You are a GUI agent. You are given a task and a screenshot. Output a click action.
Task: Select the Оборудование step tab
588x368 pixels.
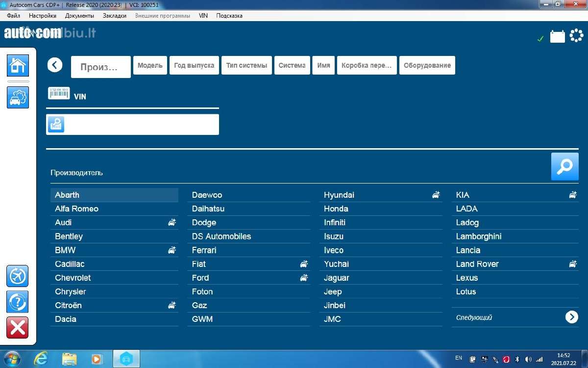427,65
